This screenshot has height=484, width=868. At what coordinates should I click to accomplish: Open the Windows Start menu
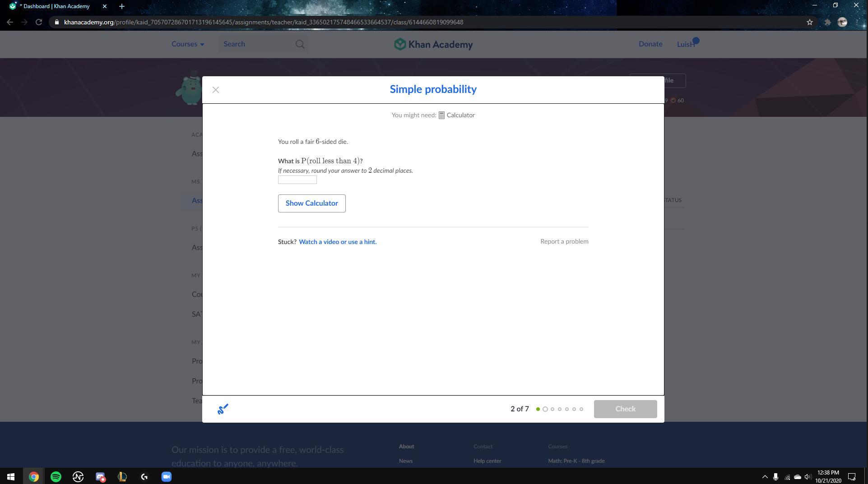coord(11,477)
